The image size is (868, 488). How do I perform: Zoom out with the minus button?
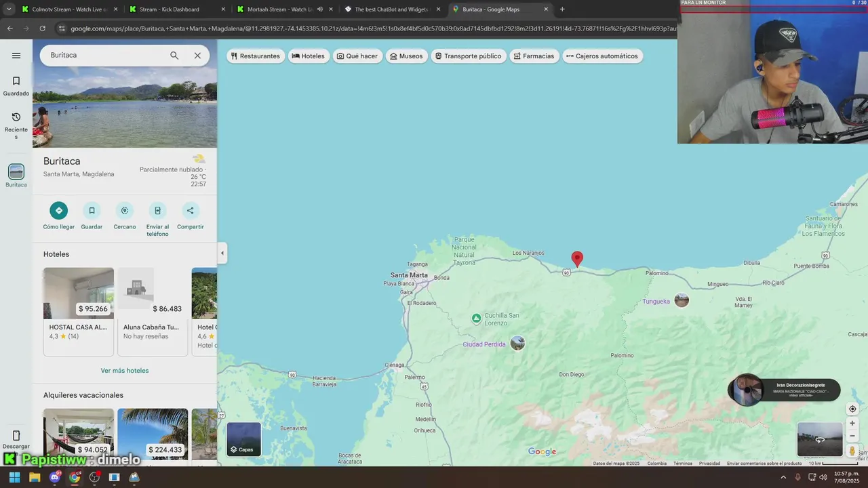pos(852,436)
